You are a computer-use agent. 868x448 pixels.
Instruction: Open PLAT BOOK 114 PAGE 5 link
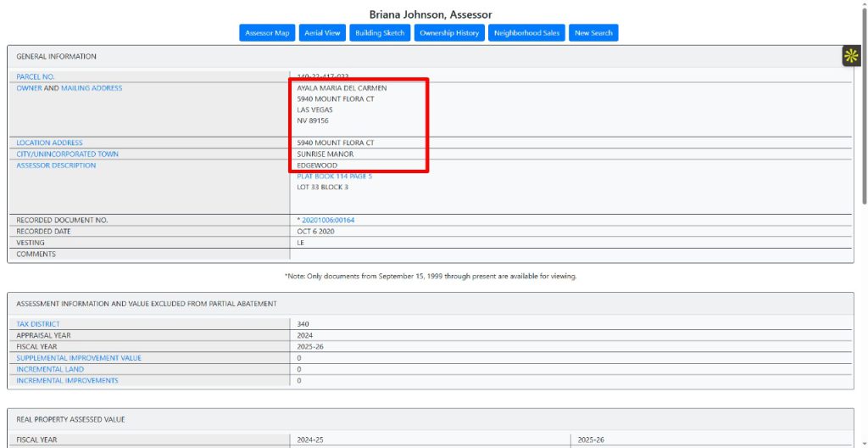334,176
